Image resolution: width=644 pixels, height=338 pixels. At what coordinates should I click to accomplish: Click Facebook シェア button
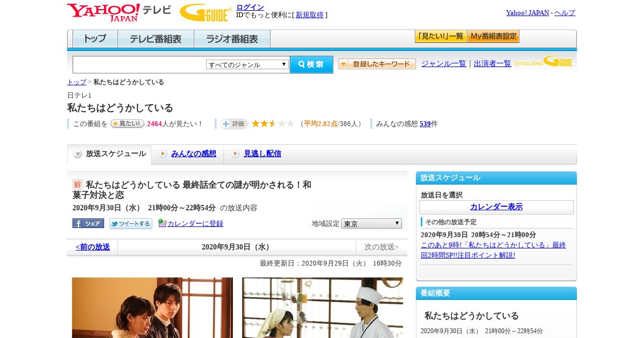click(x=88, y=223)
